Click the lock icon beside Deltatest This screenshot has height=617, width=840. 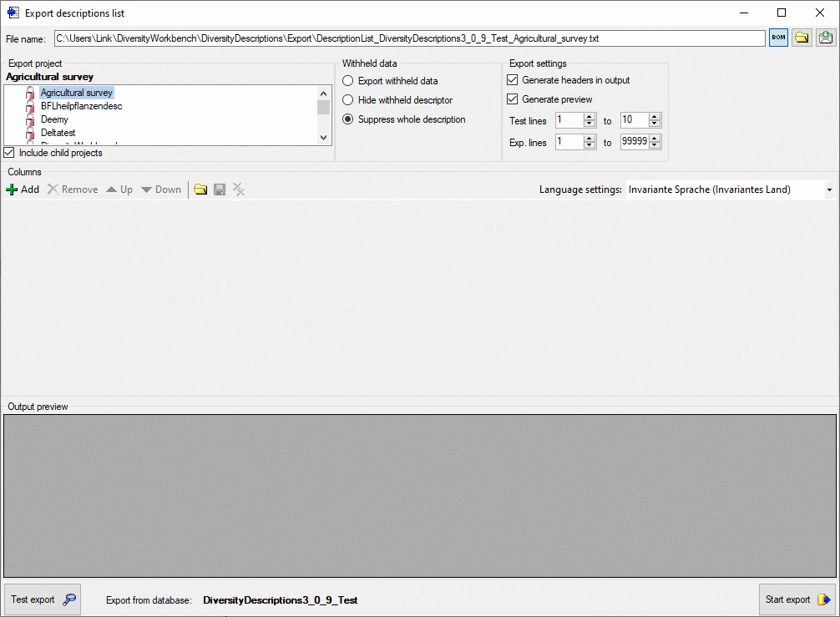[30, 133]
